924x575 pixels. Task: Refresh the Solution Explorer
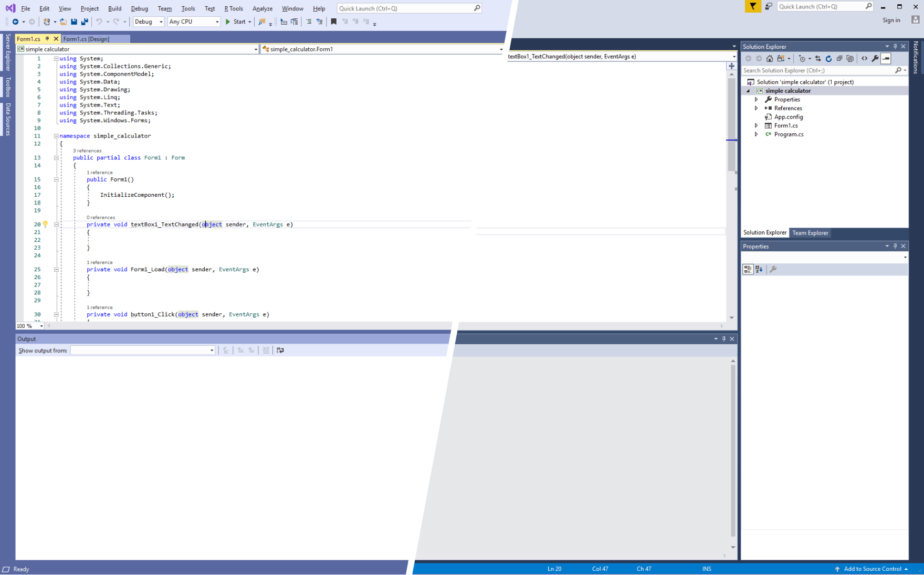tap(828, 58)
